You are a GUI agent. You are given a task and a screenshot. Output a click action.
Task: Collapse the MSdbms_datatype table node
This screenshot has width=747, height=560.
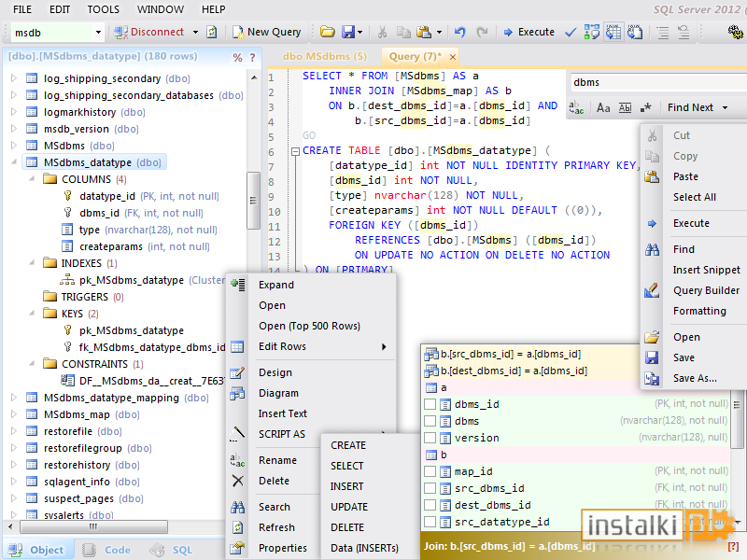[x=14, y=162]
